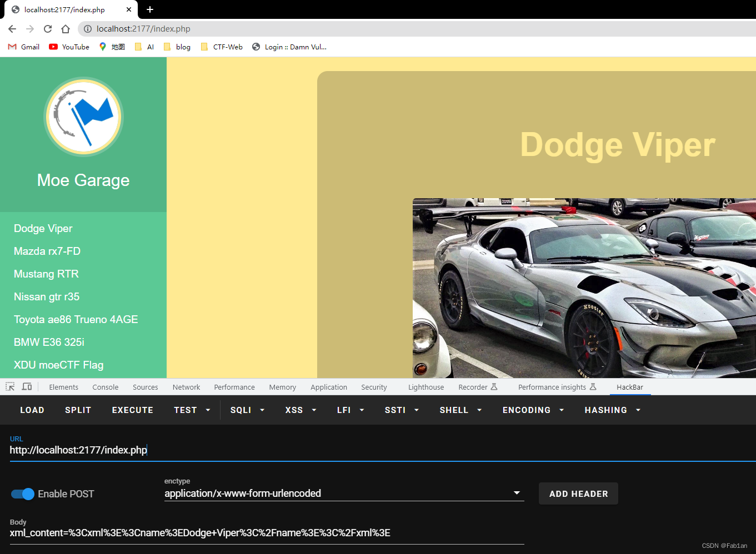Screen dimensions: 756x554
Task: Activate the DevTools element inspector
Action: pos(10,387)
